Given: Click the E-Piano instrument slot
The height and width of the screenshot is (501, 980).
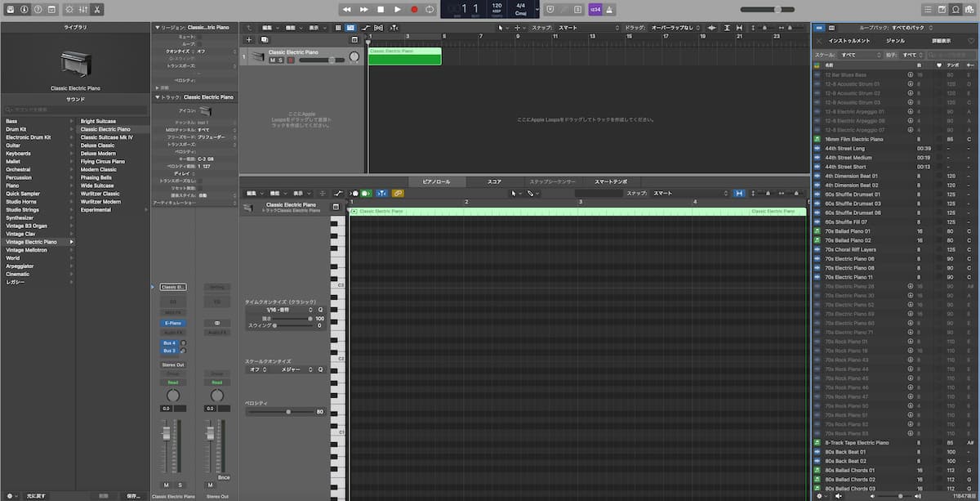Looking at the screenshot, I should pos(172,323).
